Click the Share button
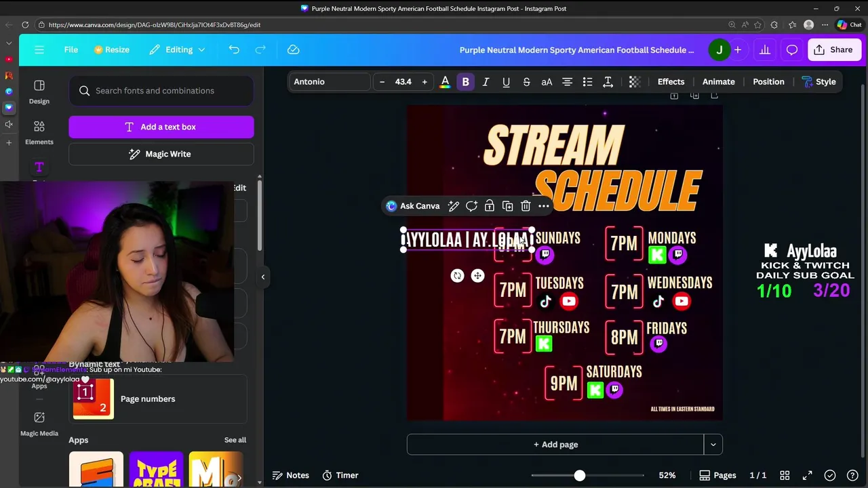The image size is (868, 488). (833, 49)
